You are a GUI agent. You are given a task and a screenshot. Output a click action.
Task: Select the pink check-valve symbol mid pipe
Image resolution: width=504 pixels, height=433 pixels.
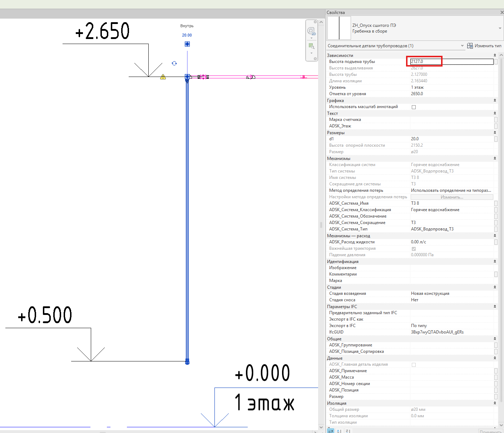[x=251, y=77]
